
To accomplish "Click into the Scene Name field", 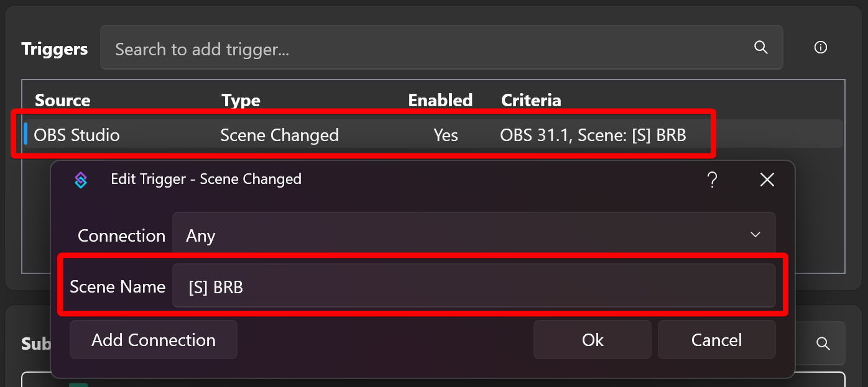I will coord(473,286).
